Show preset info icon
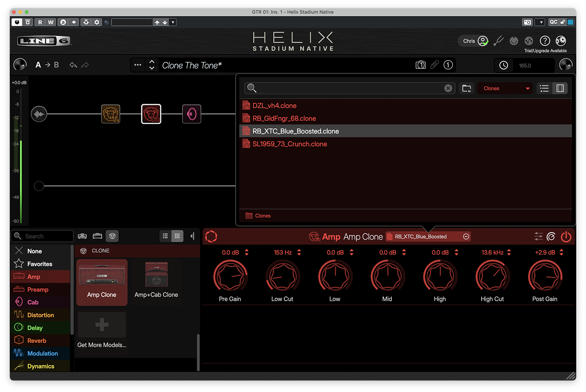 tap(448, 65)
